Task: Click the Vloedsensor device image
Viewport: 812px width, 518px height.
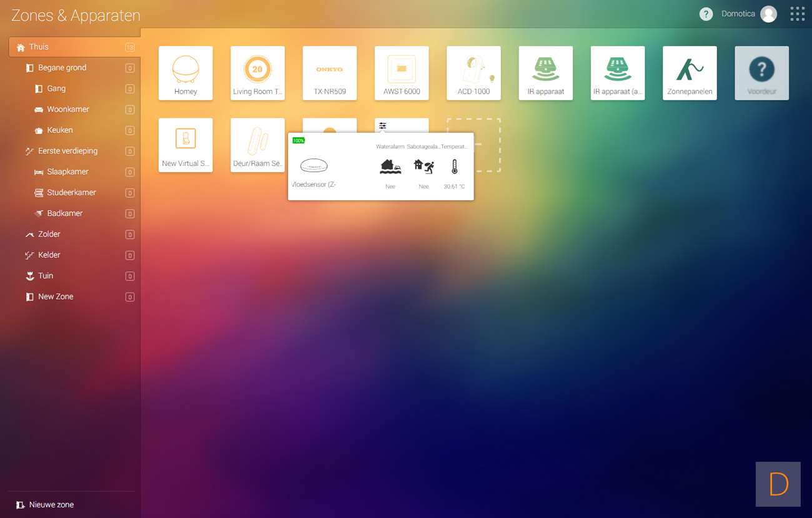Action: (314, 166)
